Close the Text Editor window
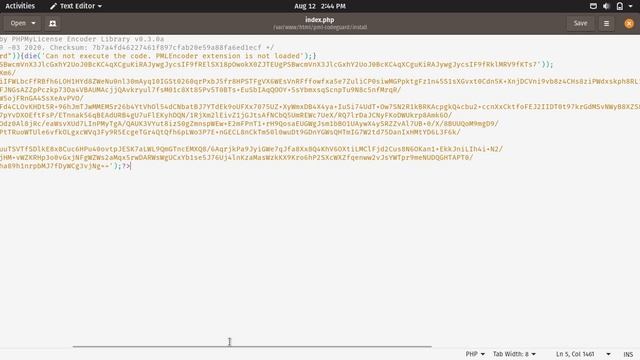 pyautogui.click(x=629, y=23)
